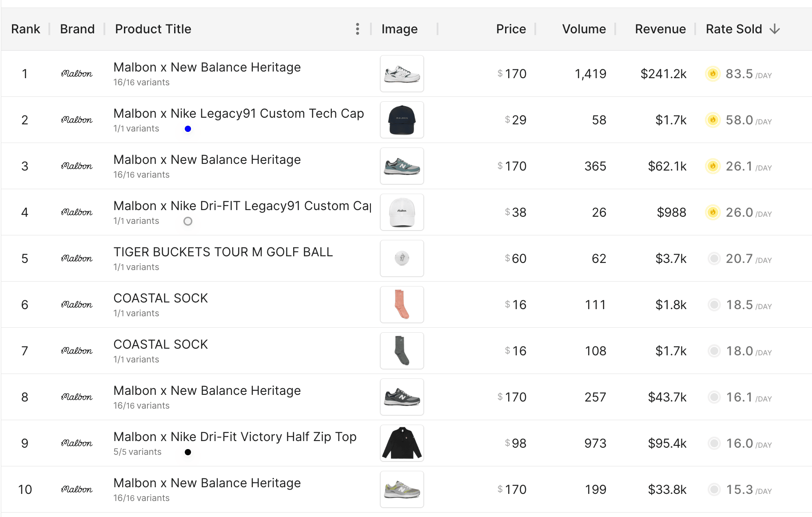Click the flame icon beside 83.5 /DAY
The width and height of the screenshot is (812, 517).
[713, 74]
